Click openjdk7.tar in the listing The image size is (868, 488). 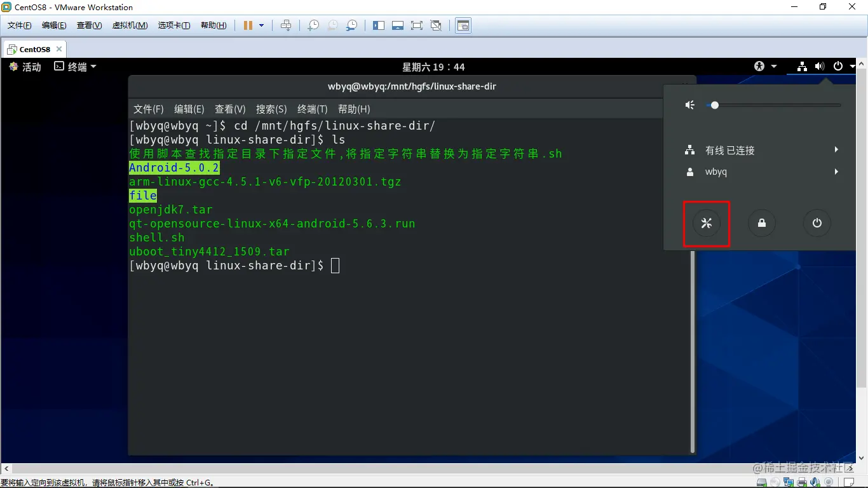171,210
